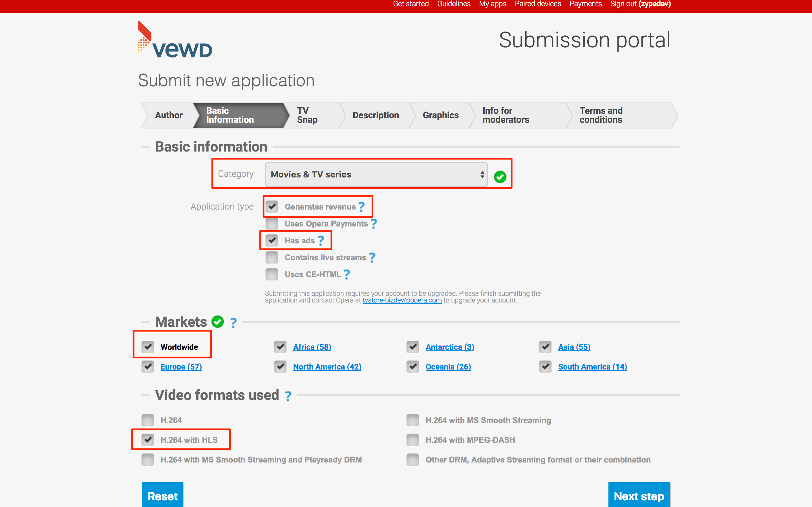Enable the Uses Opera Payments checkbox
812x507 pixels.
[272, 224]
